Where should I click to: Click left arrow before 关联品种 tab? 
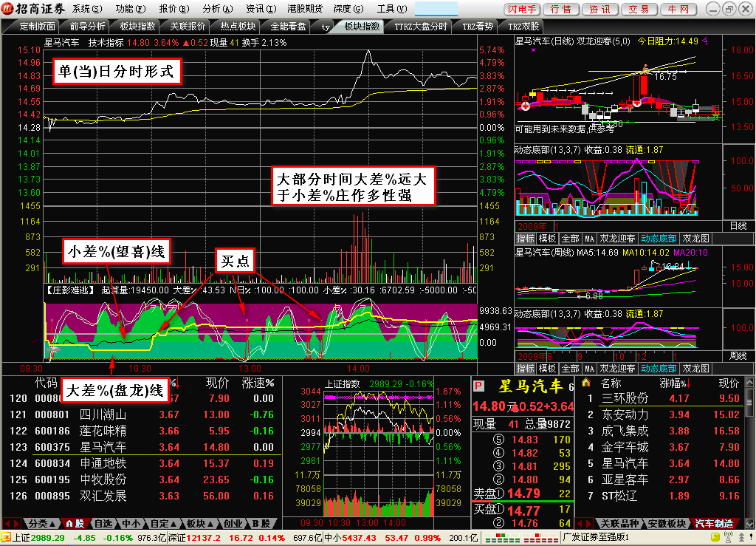point(580,523)
